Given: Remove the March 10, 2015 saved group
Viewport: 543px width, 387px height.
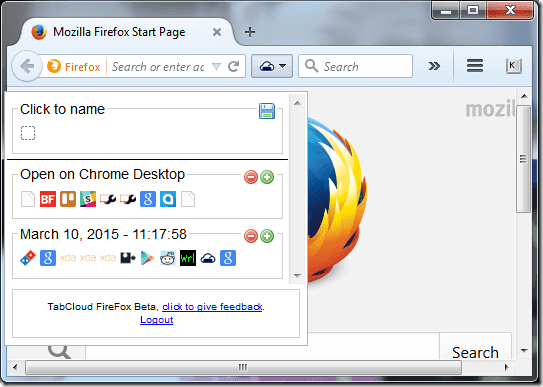Looking at the screenshot, I should tap(251, 236).
